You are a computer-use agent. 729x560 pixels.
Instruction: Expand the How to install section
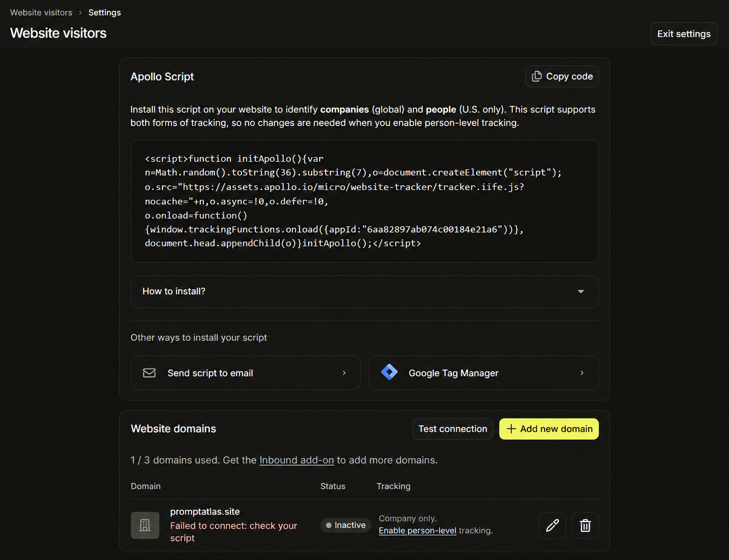click(364, 291)
